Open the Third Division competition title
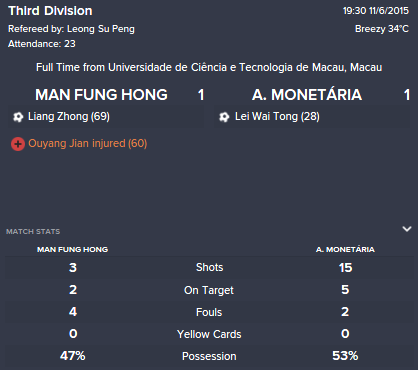 point(50,11)
